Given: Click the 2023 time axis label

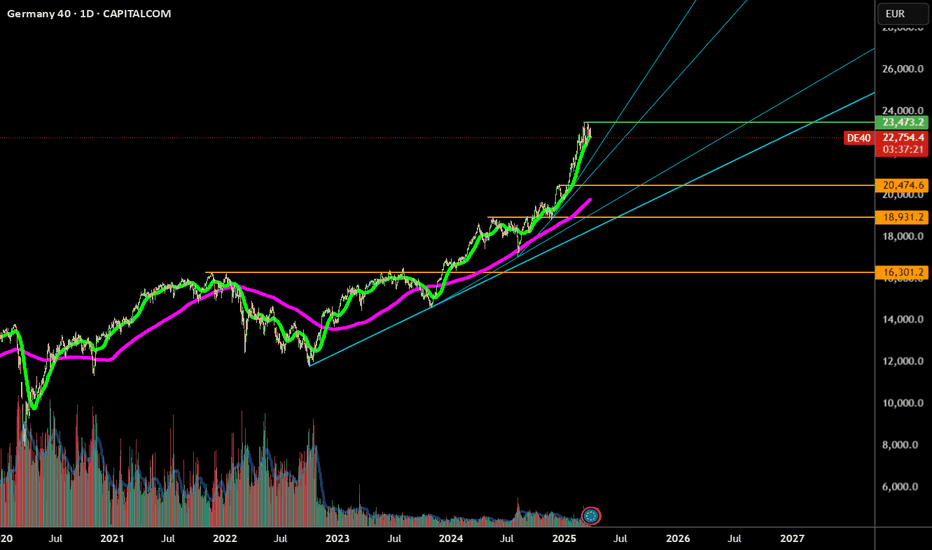Looking at the screenshot, I should tap(337, 539).
